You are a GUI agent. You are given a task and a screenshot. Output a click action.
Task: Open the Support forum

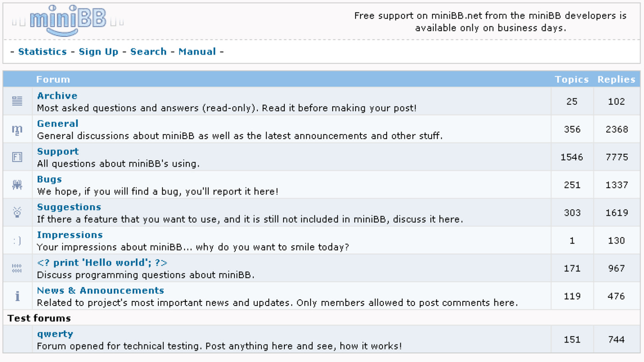tap(58, 151)
